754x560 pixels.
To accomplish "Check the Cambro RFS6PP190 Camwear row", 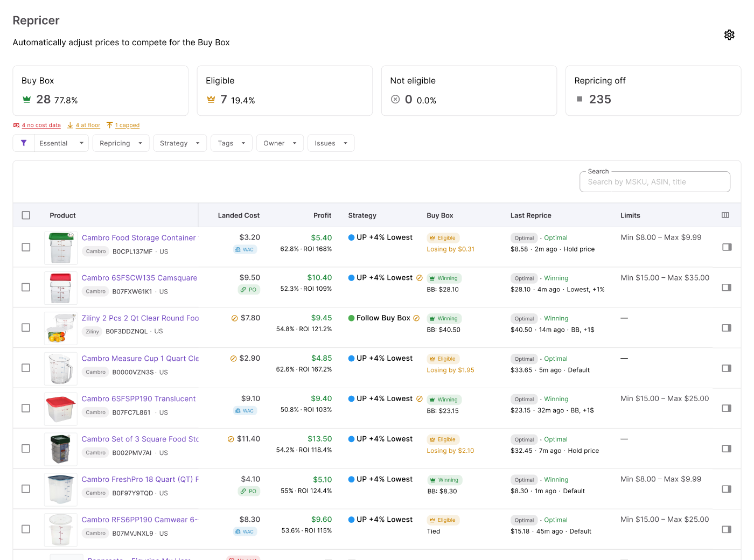I will tap(26, 529).
